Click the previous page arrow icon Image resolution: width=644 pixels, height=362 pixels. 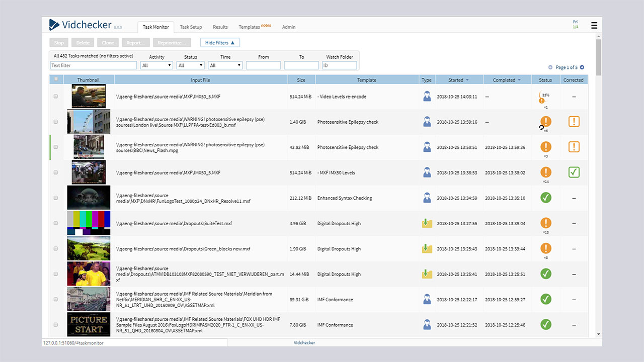(x=550, y=67)
